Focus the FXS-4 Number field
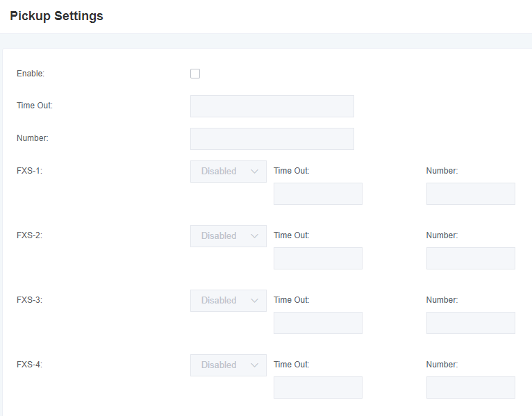The width and height of the screenshot is (532, 416). click(471, 388)
